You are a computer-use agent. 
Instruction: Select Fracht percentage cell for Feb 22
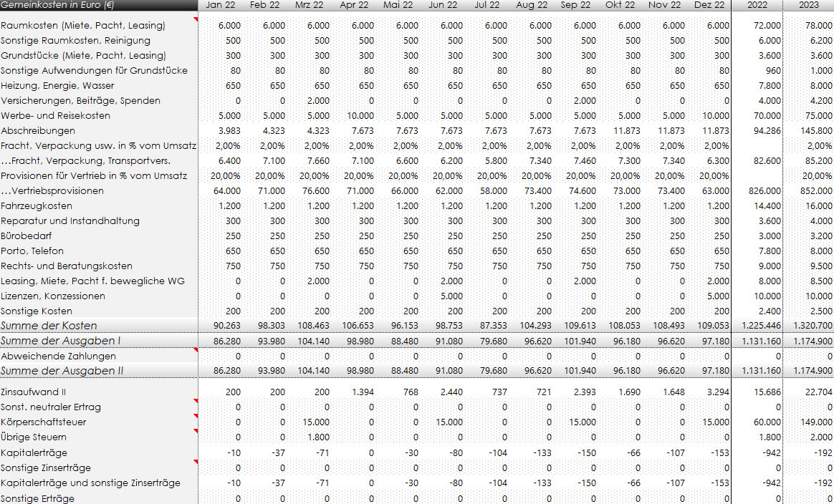271,146
